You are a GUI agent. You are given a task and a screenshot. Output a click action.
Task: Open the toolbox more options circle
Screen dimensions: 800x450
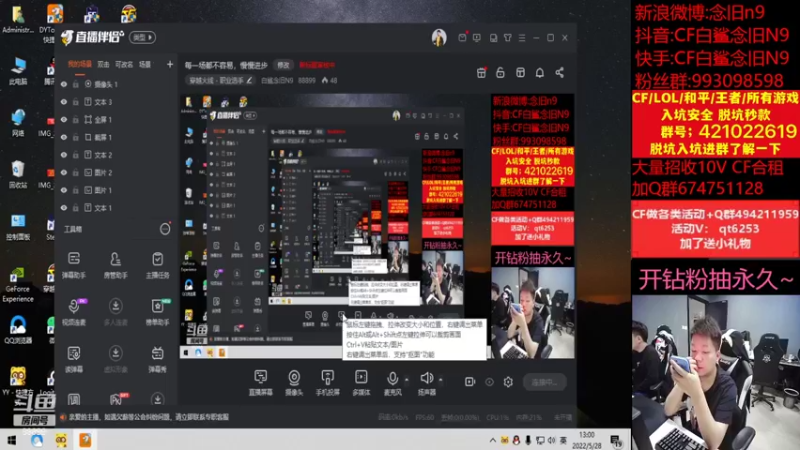click(x=165, y=229)
